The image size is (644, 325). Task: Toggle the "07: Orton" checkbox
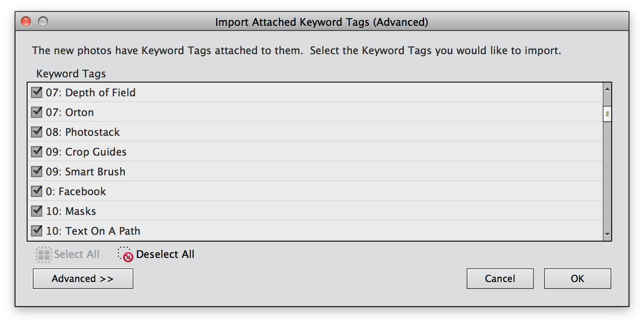[37, 112]
